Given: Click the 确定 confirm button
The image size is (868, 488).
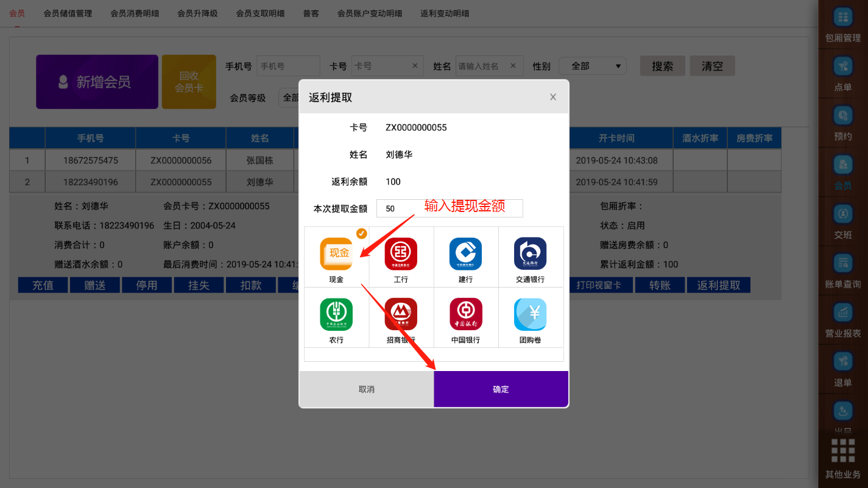Looking at the screenshot, I should click(x=501, y=389).
